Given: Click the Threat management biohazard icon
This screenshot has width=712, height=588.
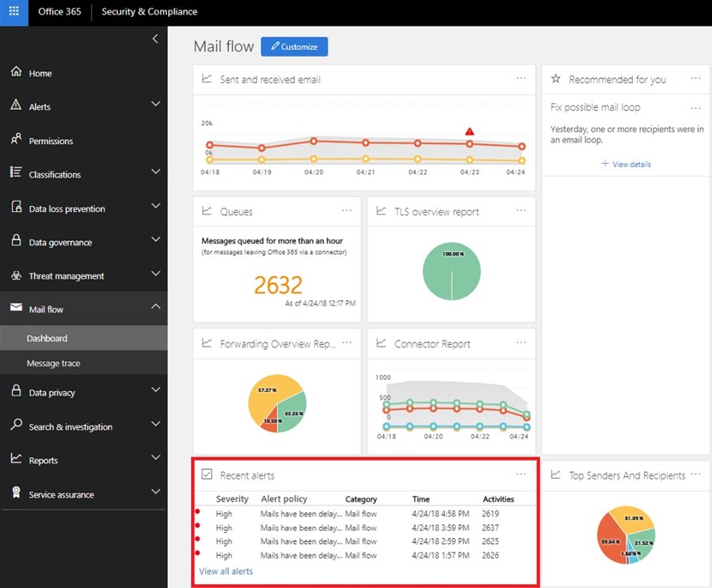Looking at the screenshot, I should (x=16, y=275).
